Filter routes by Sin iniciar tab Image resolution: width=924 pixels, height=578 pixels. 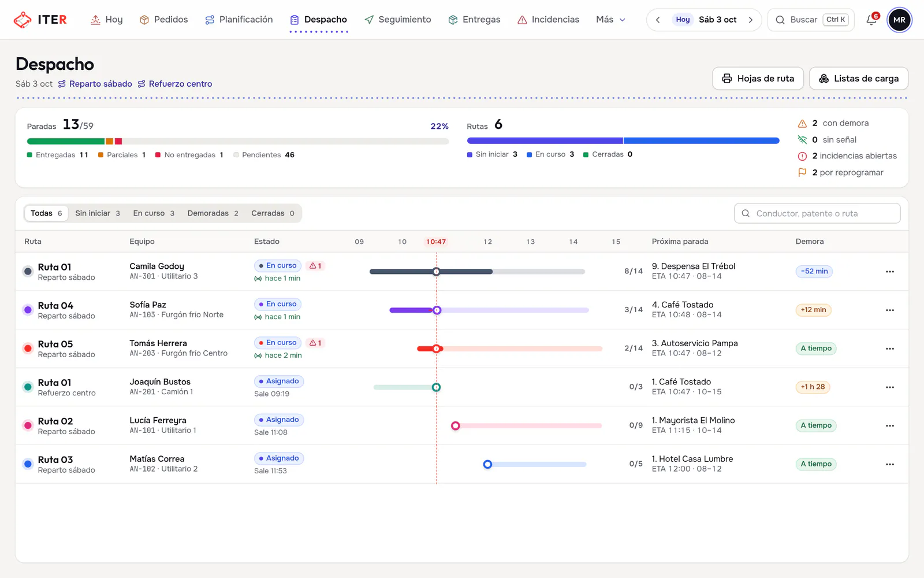coord(98,213)
